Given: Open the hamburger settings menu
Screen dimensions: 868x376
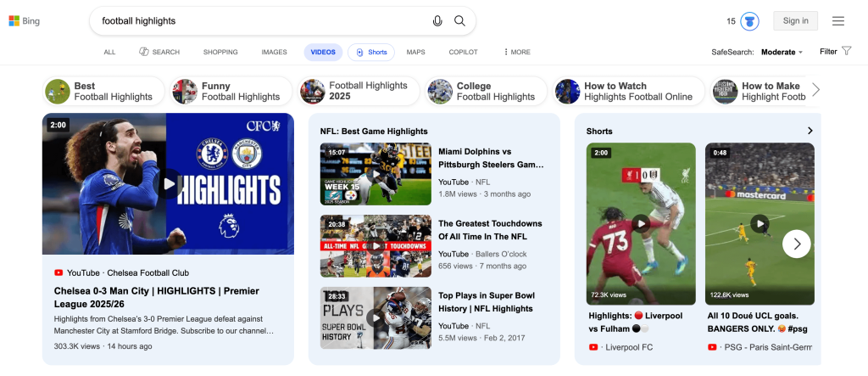Looking at the screenshot, I should click(838, 21).
